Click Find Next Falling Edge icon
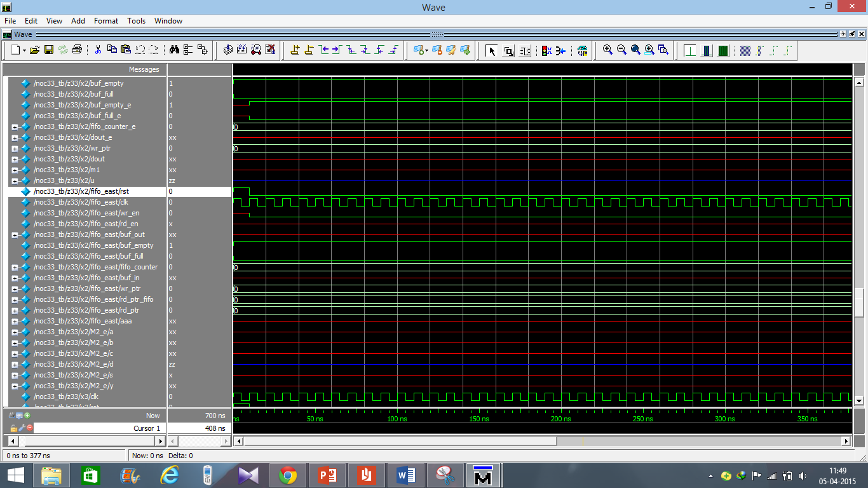The width and height of the screenshot is (868, 488). point(365,50)
